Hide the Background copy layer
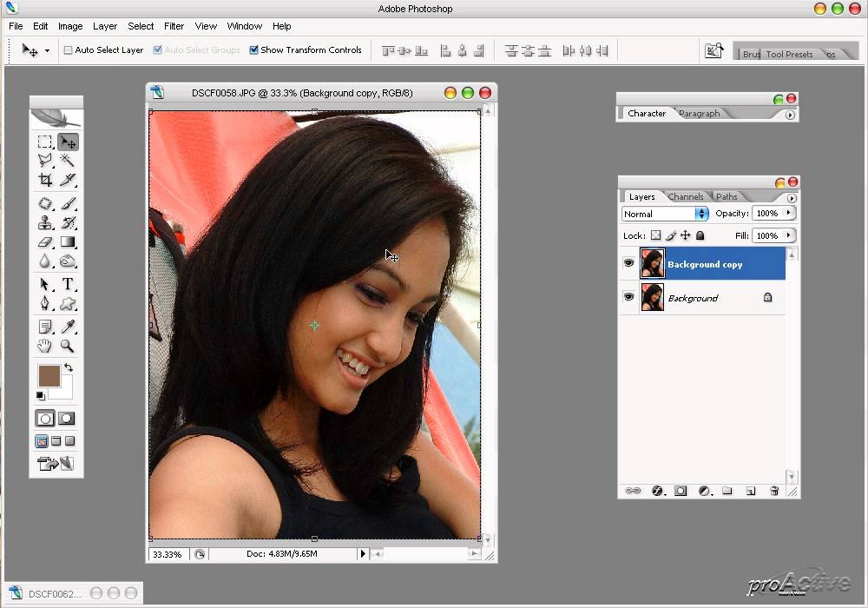Screen dimensions: 868x608 (x=628, y=263)
